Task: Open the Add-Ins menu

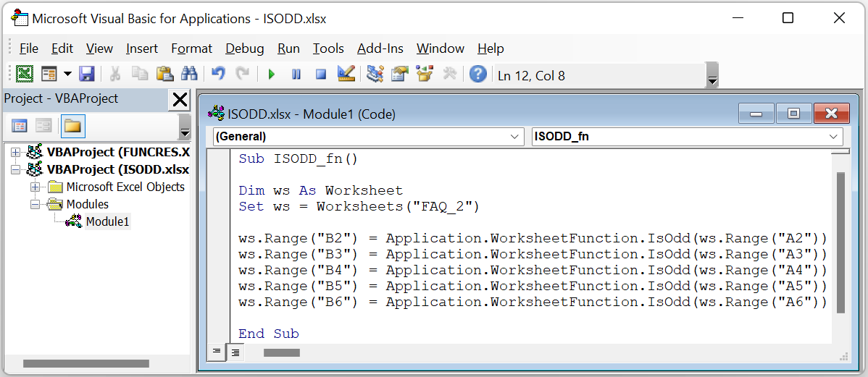Action: (380, 48)
